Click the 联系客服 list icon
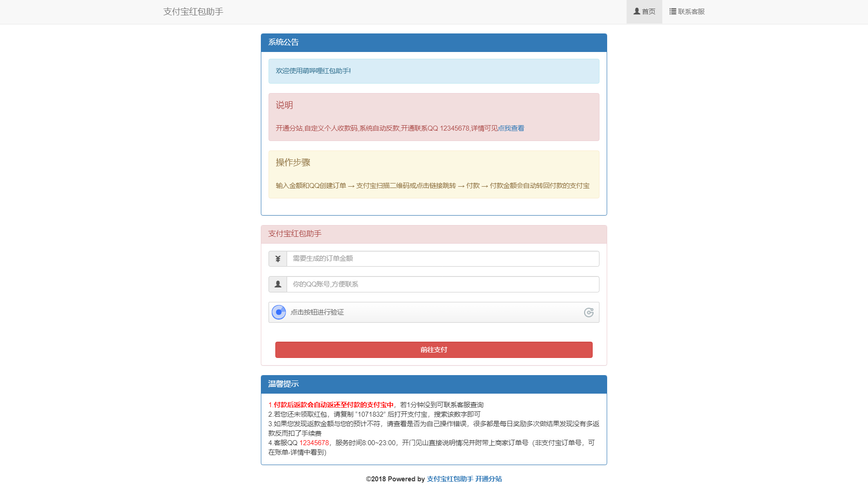Viewport: 868px width, 489px height. pyautogui.click(x=673, y=11)
